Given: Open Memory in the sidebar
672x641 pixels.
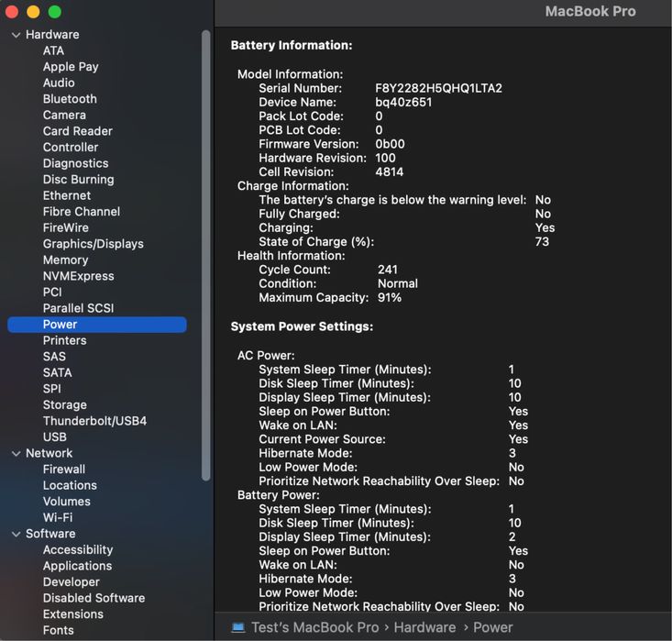Looking at the screenshot, I should click(x=66, y=260).
